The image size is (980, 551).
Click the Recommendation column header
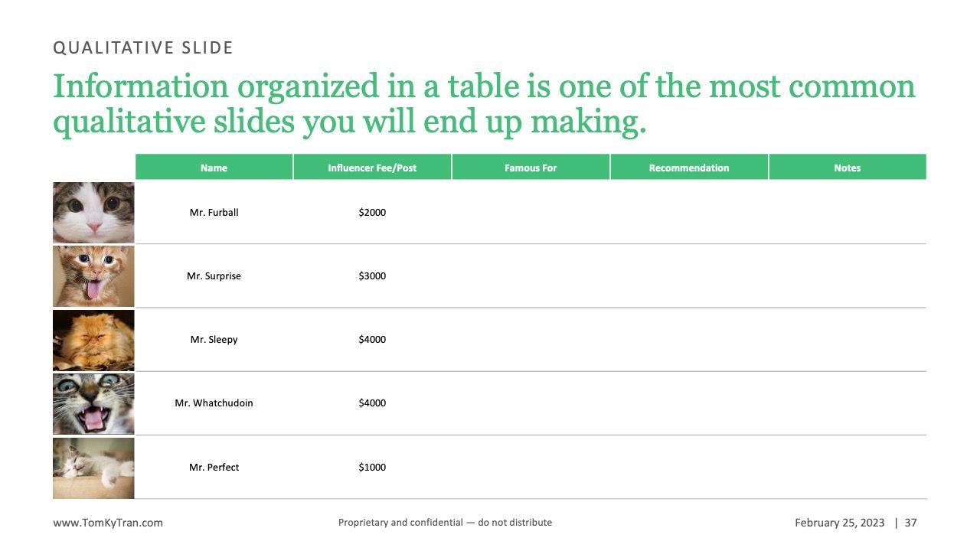tap(689, 168)
